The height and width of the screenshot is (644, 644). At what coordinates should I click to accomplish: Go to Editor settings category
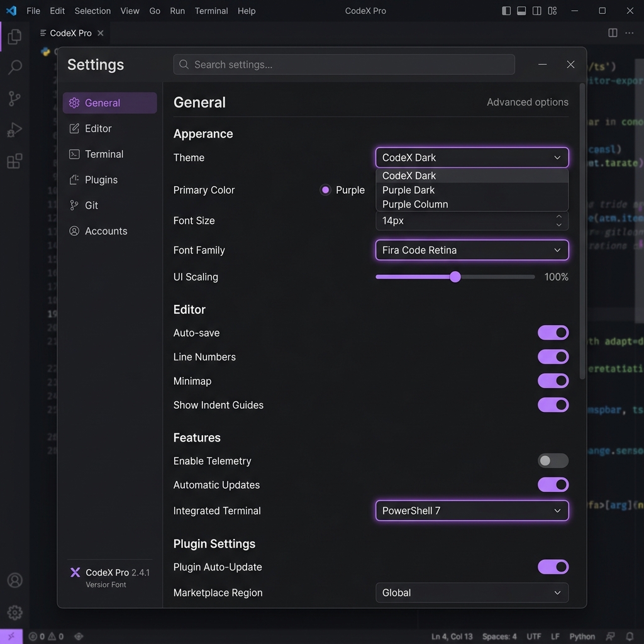coord(109,128)
